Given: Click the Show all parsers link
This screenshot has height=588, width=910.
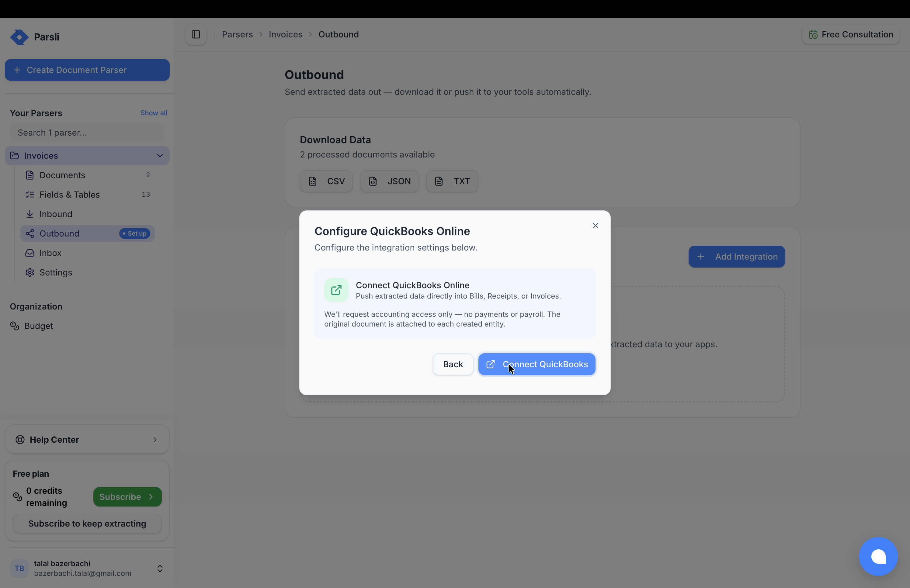Looking at the screenshot, I should (154, 113).
